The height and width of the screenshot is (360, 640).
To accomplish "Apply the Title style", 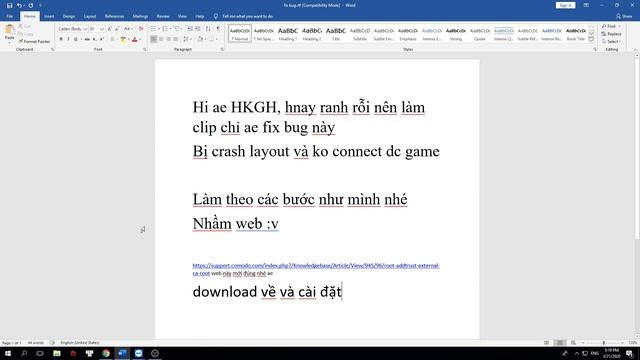I will (x=336, y=33).
